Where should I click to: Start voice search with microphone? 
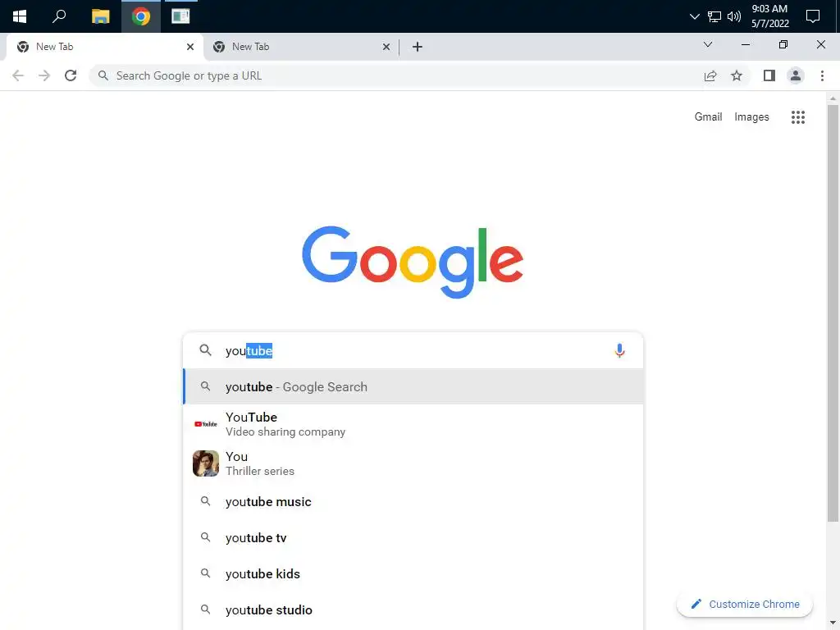tap(620, 350)
